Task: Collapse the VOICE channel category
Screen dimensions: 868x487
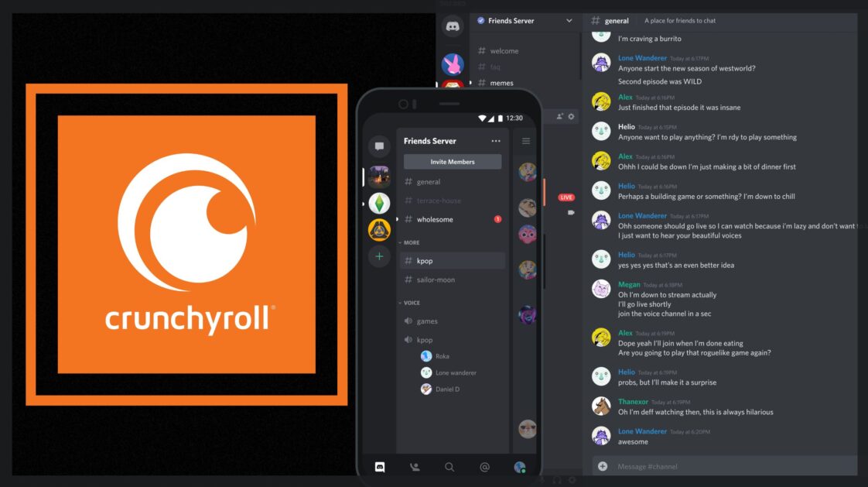Action: [408, 302]
